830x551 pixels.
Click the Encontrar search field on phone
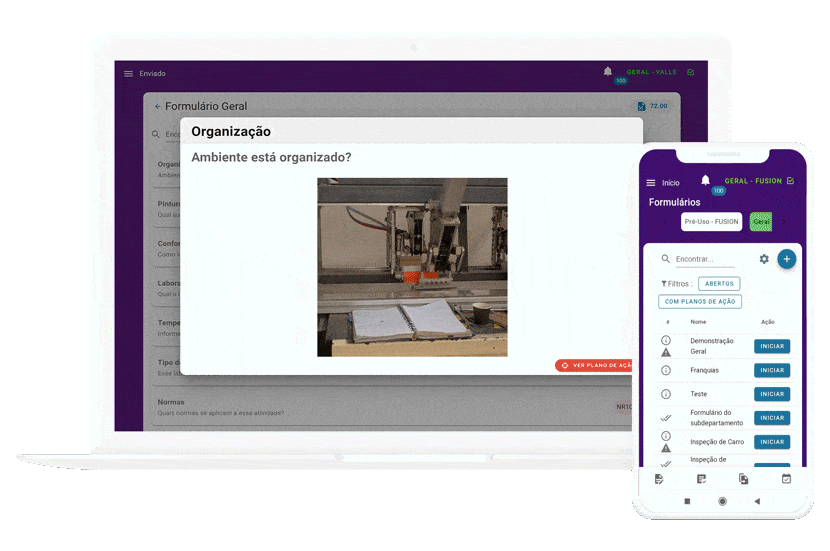pyautogui.click(x=705, y=259)
